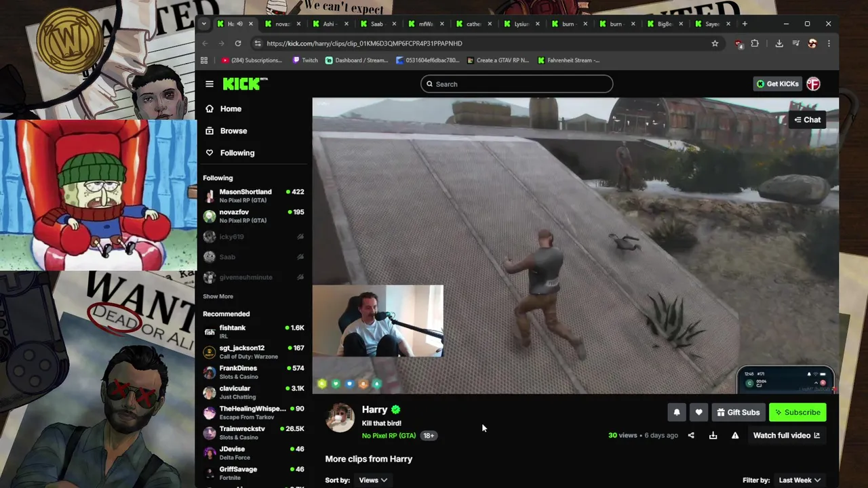Open clavicular recommended channel
The image size is (868, 488).
(253, 392)
